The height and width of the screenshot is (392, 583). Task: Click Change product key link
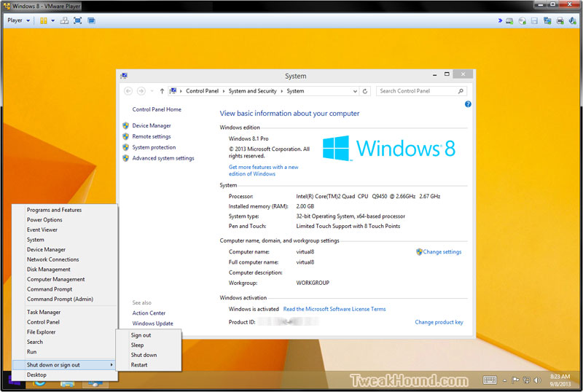(x=439, y=322)
